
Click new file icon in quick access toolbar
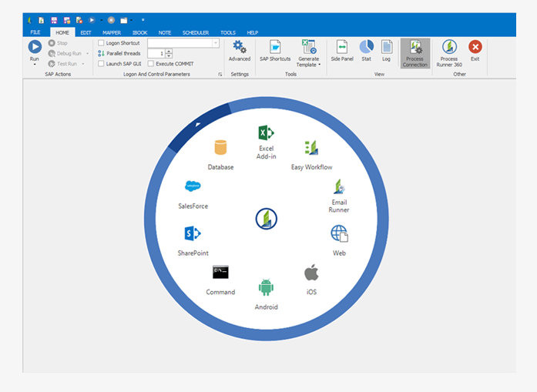coord(42,20)
